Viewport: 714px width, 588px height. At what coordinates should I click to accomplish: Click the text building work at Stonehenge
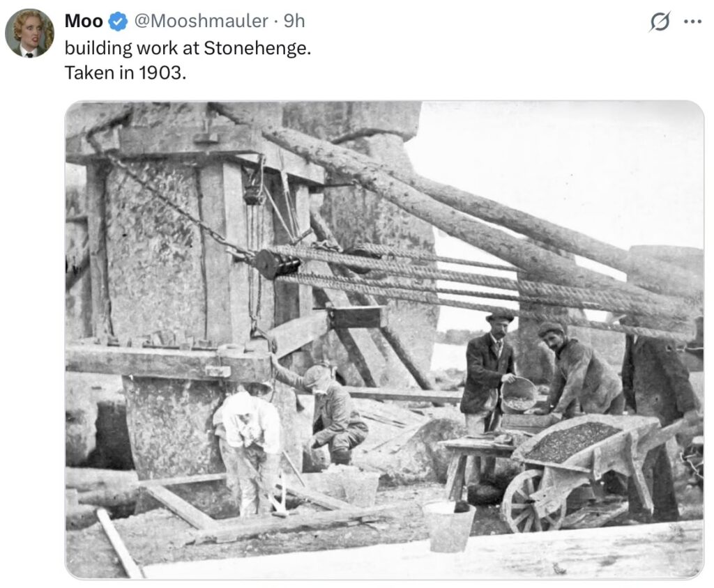[188, 48]
